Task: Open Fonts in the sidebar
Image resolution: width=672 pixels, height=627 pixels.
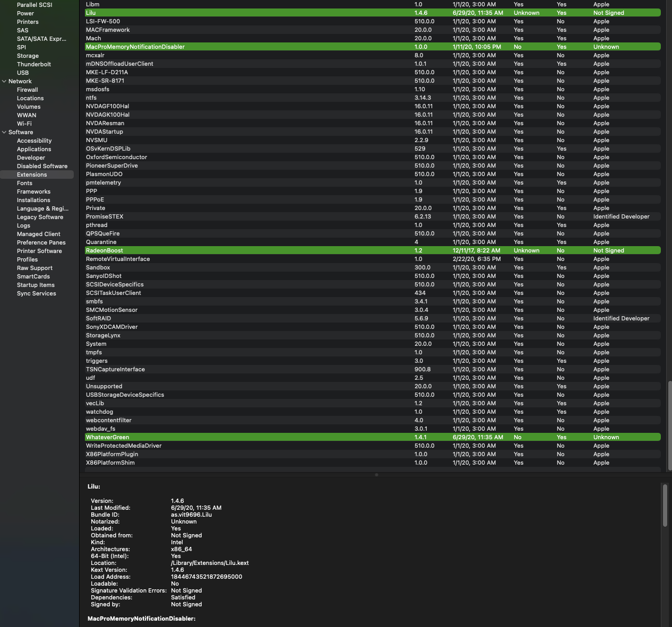Action: pos(24,183)
